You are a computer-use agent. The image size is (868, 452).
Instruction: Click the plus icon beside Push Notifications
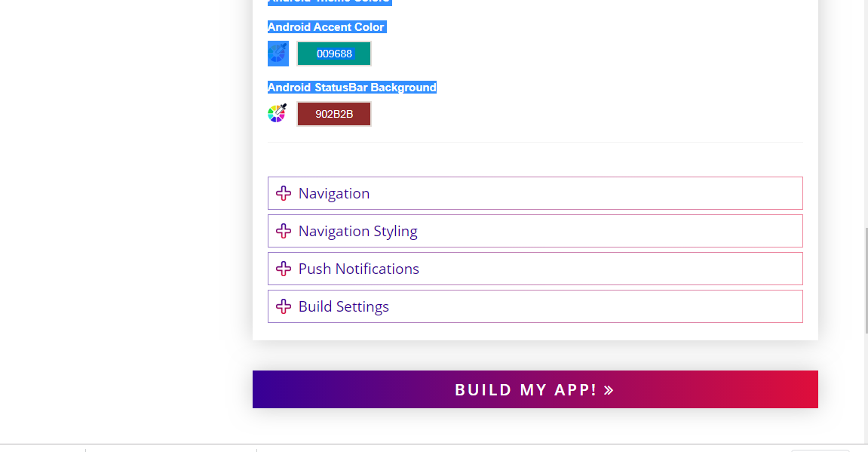click(284, 269)
